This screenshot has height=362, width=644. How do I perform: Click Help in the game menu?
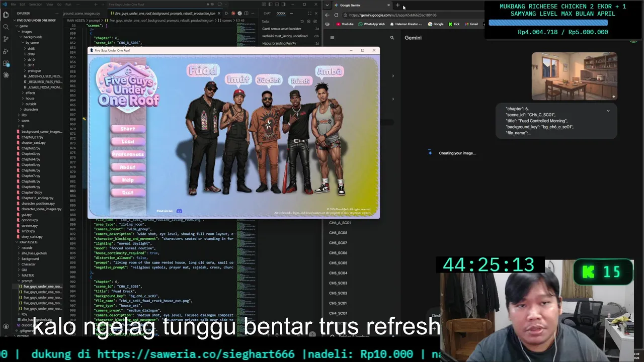click(x=128, y=180)
